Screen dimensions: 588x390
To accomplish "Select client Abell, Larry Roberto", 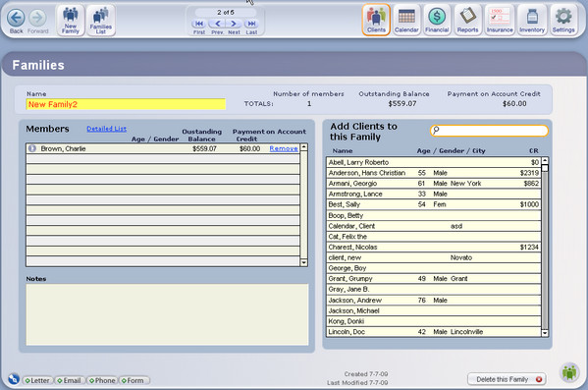I will pos(434,162).
